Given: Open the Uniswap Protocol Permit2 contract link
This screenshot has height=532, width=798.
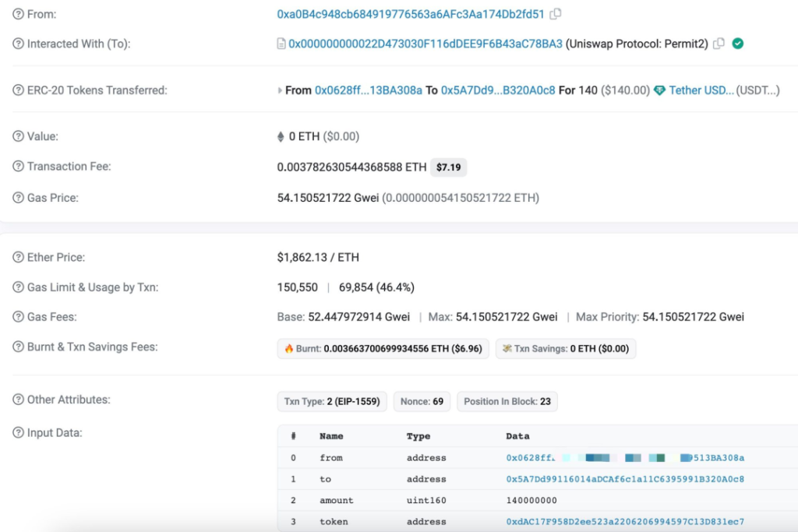Looking at the screenshot, I should pyautogui.click(x=422, y=44).
